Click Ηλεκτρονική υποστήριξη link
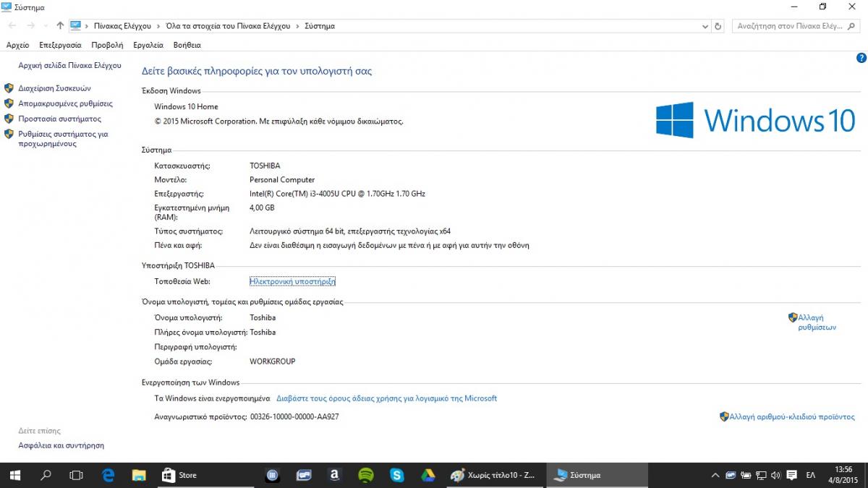The image size is (868, 488). click(292, 281)
